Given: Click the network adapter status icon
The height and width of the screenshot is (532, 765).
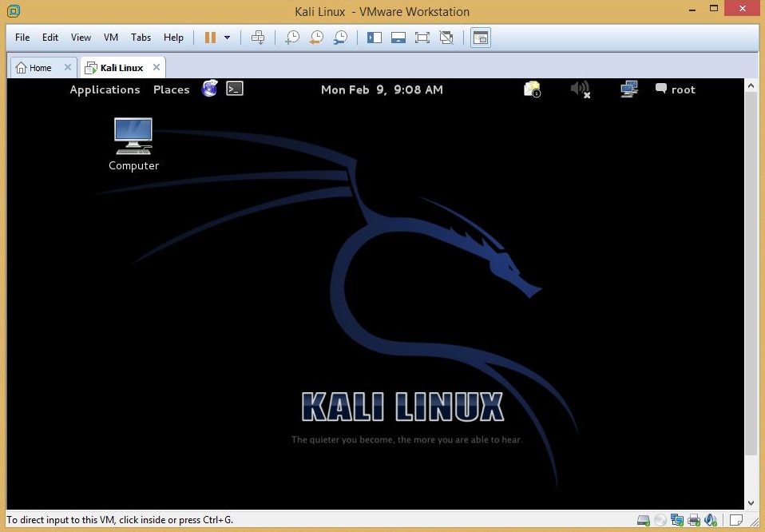Looking at the screenshot, I should [x=676, y=520].
